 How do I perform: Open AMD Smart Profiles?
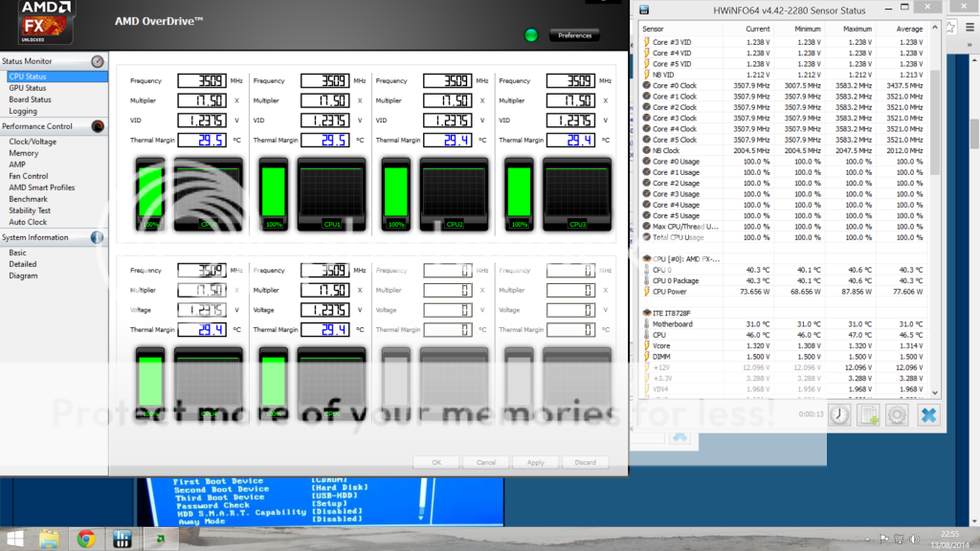tap(42, 187)
